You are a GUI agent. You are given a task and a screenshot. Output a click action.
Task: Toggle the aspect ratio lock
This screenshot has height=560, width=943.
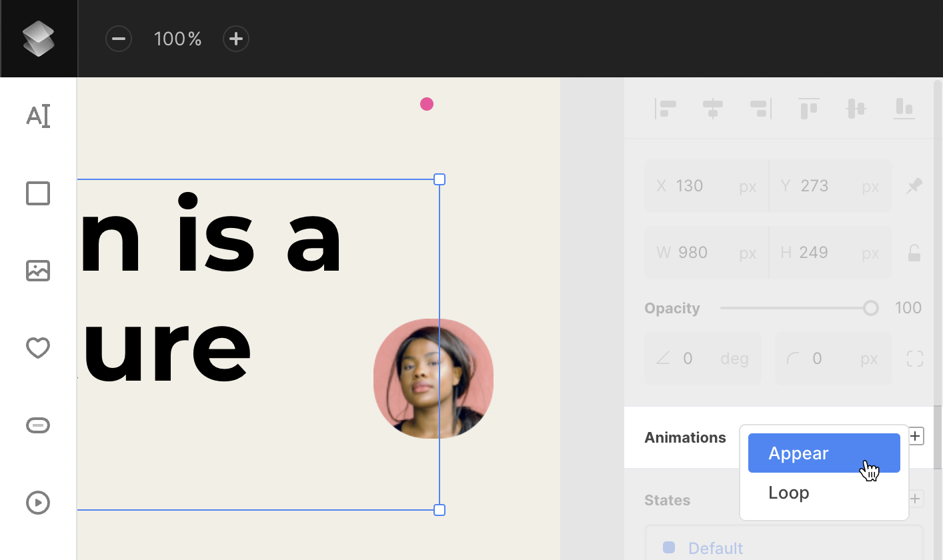click(x=914, y=253)
